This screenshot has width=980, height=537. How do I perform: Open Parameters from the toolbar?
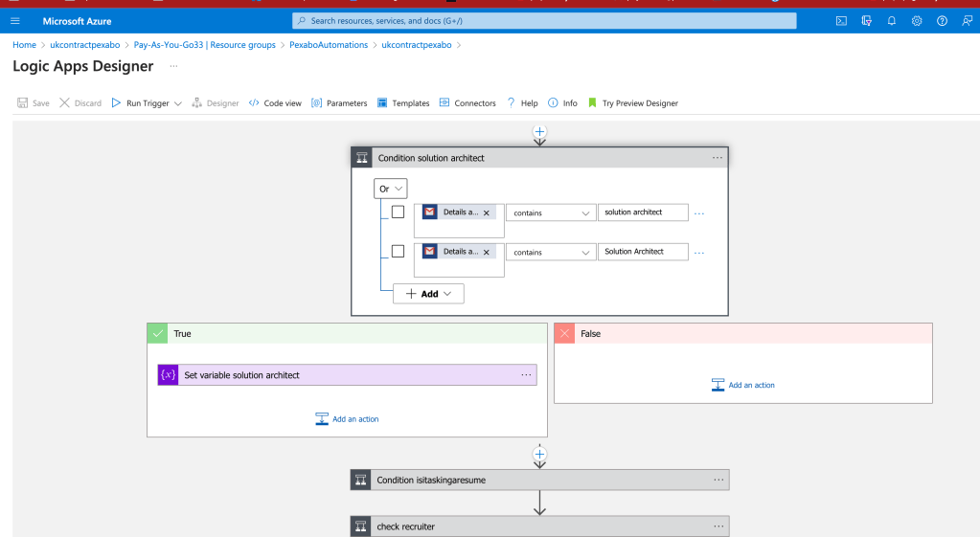point(339,103)
